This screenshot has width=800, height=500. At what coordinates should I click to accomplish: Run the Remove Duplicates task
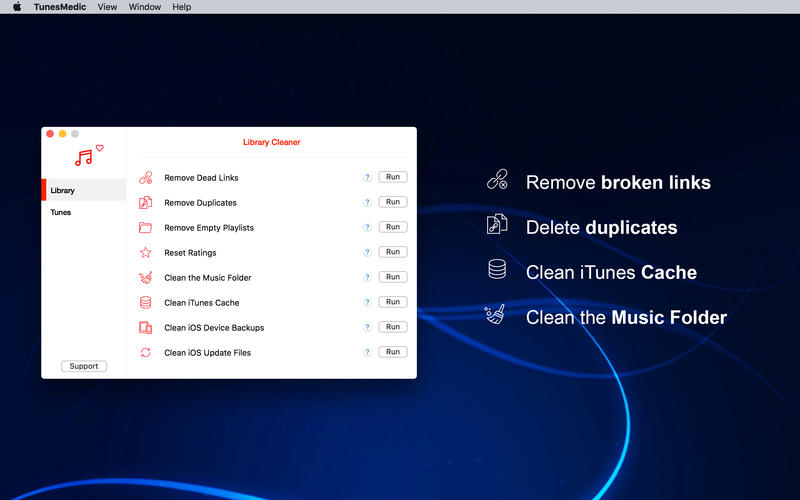tap(393, 202)
